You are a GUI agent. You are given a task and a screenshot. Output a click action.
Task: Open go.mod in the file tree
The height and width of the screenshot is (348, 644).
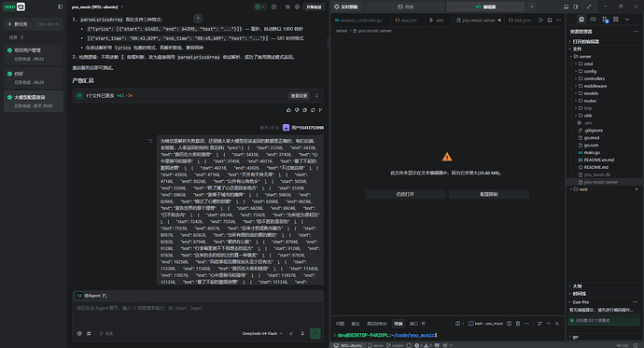(592, 138)
